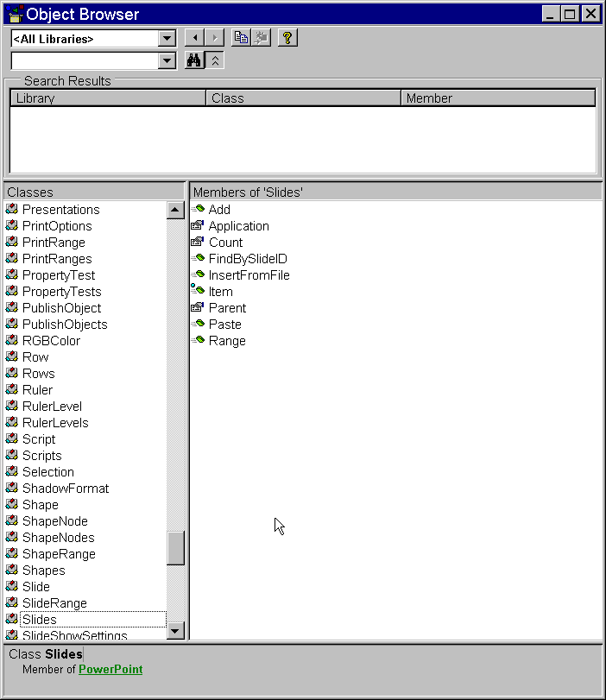Click the View Definition icon

pos(262,38)
